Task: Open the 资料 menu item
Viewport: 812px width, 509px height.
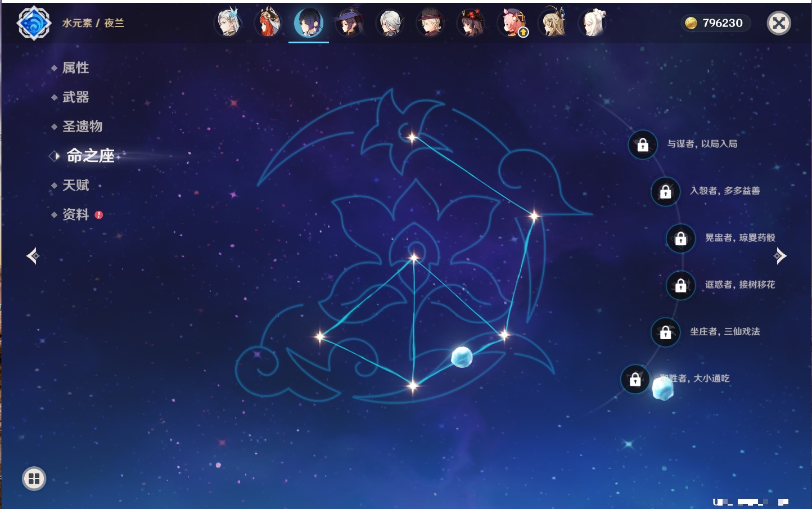Action: 75,214
